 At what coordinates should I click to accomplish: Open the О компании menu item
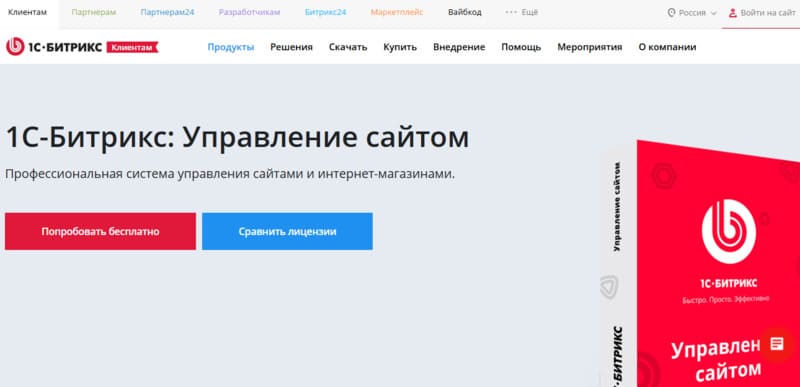[667, 47]
